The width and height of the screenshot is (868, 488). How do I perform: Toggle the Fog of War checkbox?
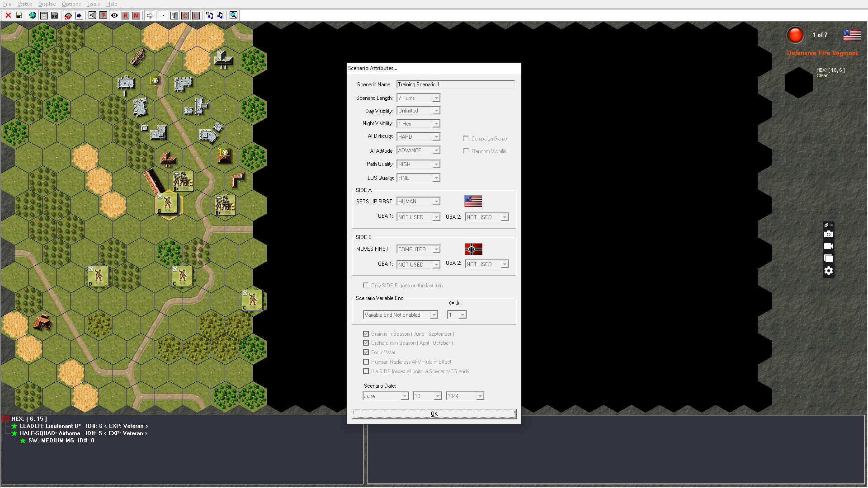[366, 352]
